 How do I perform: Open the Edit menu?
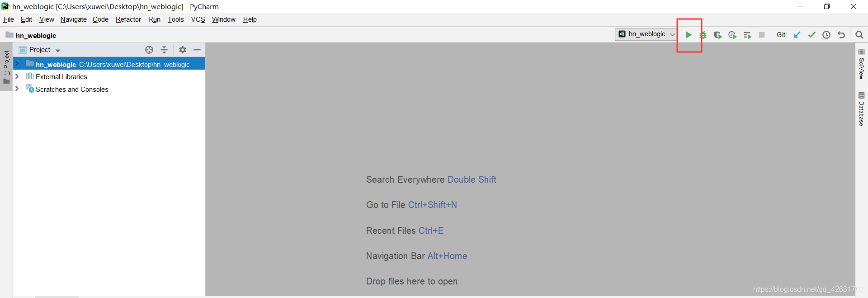click(26, 19)
